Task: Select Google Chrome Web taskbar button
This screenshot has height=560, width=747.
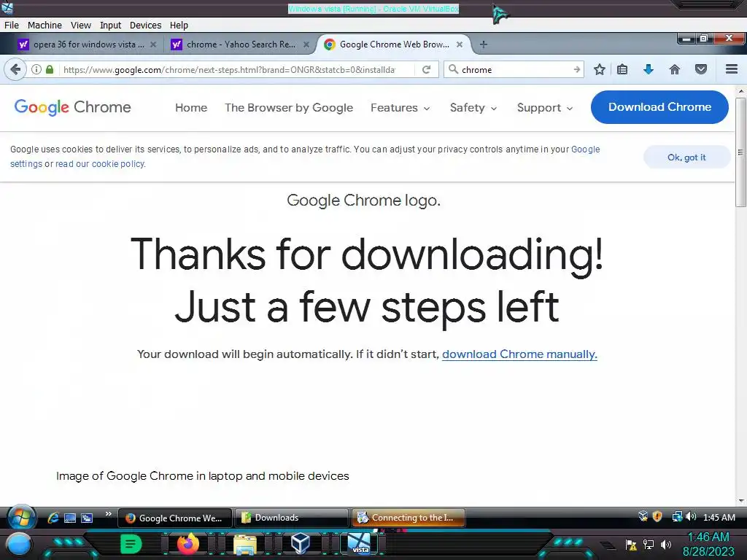Action: click(175, 518)
